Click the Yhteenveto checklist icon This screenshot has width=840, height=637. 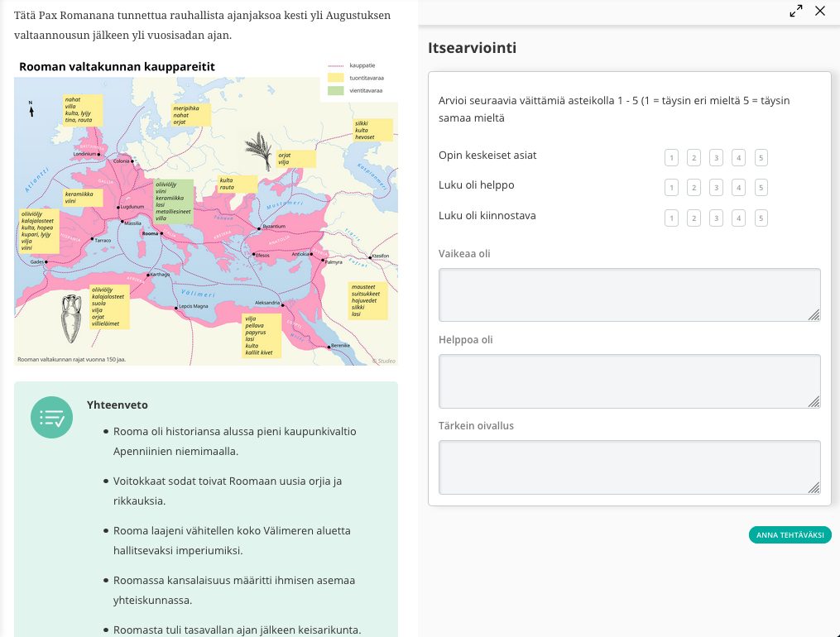pyautogui.click(x=51, y=417)
